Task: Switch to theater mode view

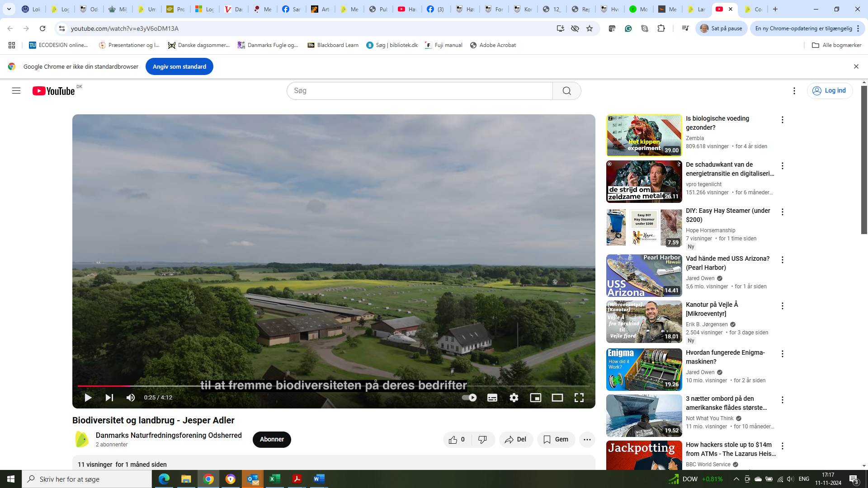Action: click(x=557, y=398)
